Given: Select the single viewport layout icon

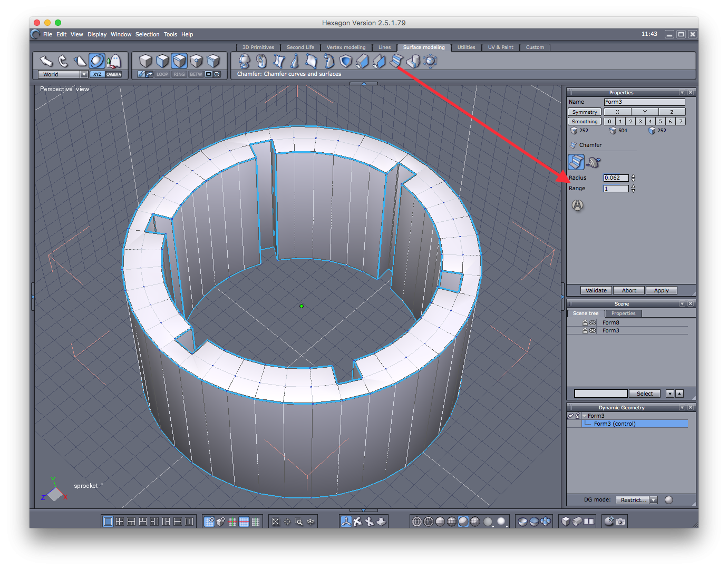Looking at the screenshot, I should click(x=108, y=522).
